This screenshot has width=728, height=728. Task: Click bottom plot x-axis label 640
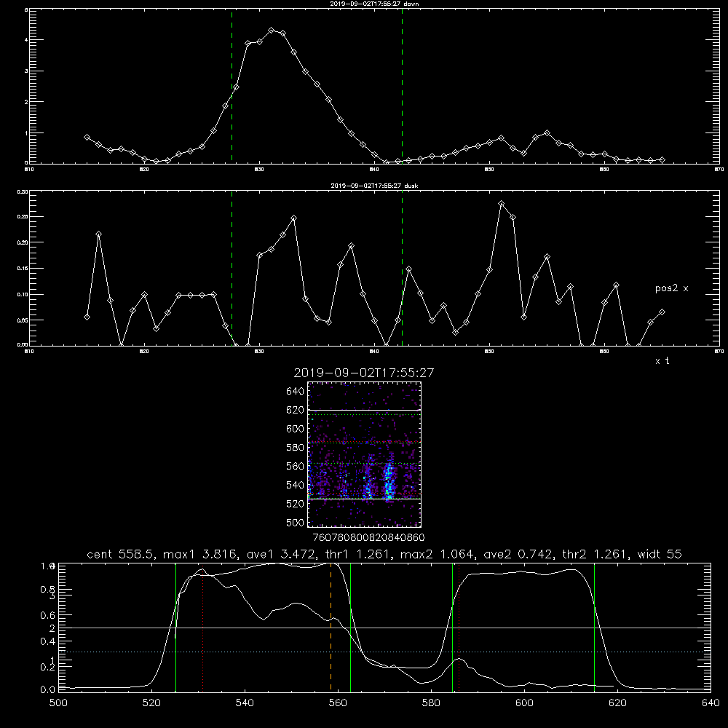coord(711,703)
